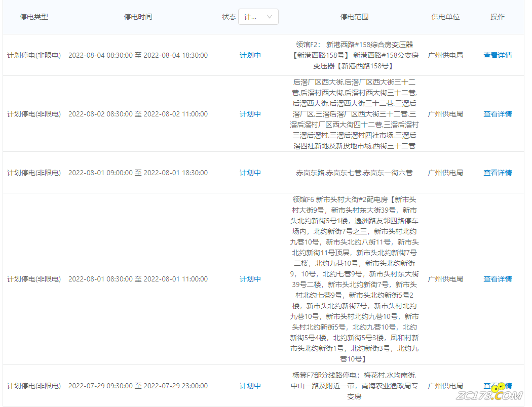Select 计划中 status in the 2022-07-29 row

click(x=250, y=386)
